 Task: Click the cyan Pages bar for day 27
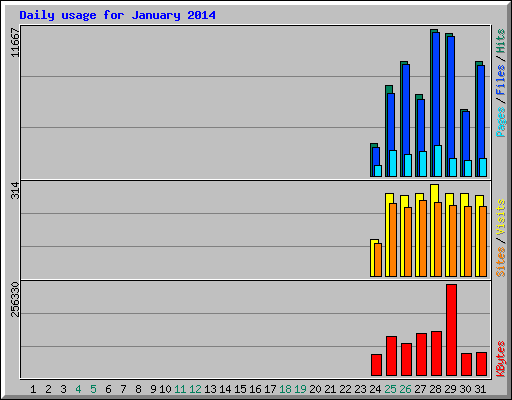(x=423, y=164)
